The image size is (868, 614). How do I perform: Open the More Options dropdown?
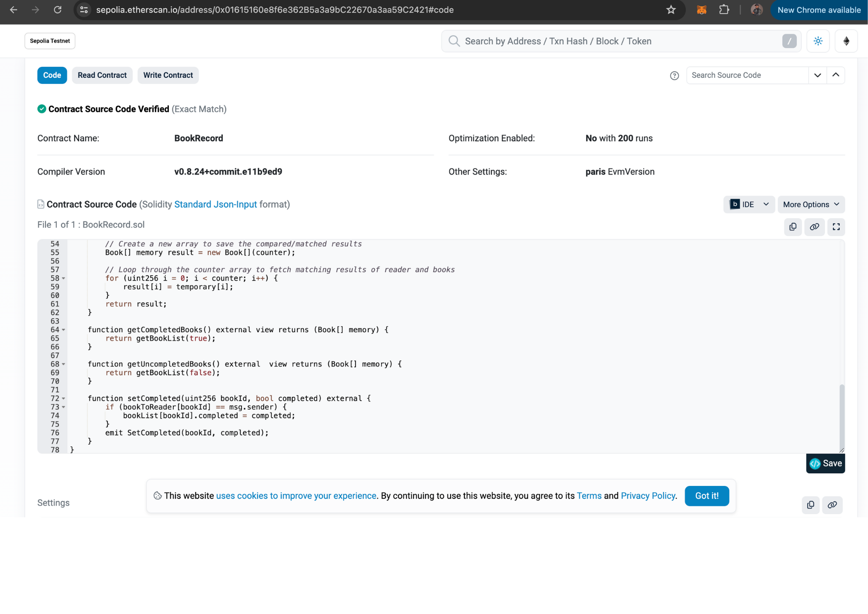(x=811, y=204)
